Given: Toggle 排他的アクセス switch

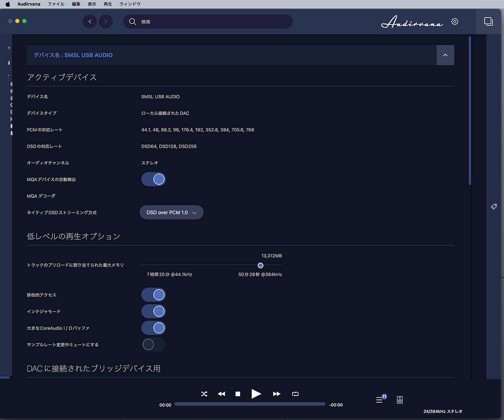Looking at the screenshot, I should click(x=153, y=295).
